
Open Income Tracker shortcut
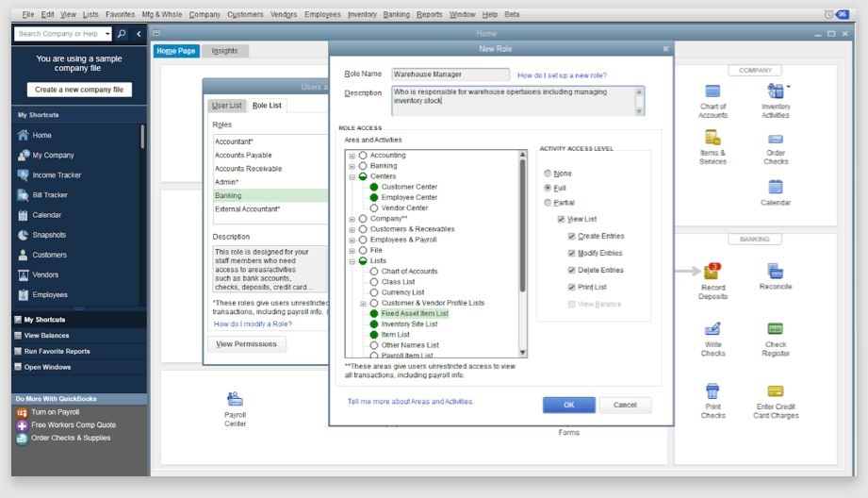(57, 175)
